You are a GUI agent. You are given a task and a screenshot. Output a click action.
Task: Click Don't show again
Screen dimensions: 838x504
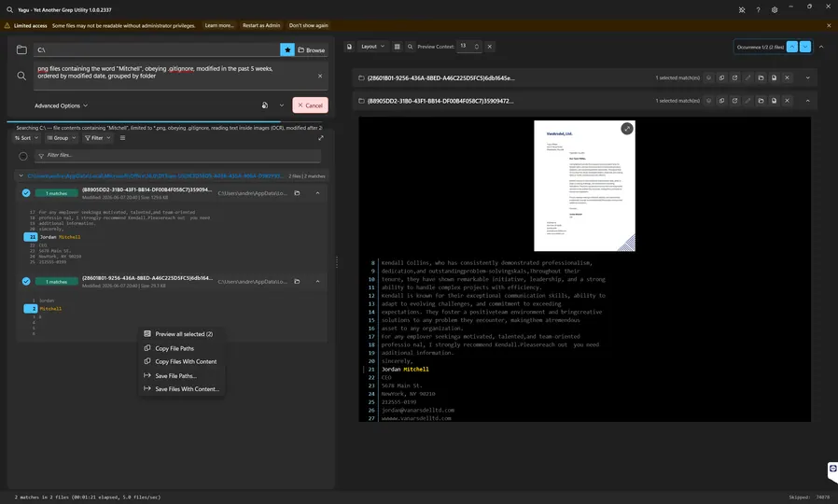click(x=308, y=25)
